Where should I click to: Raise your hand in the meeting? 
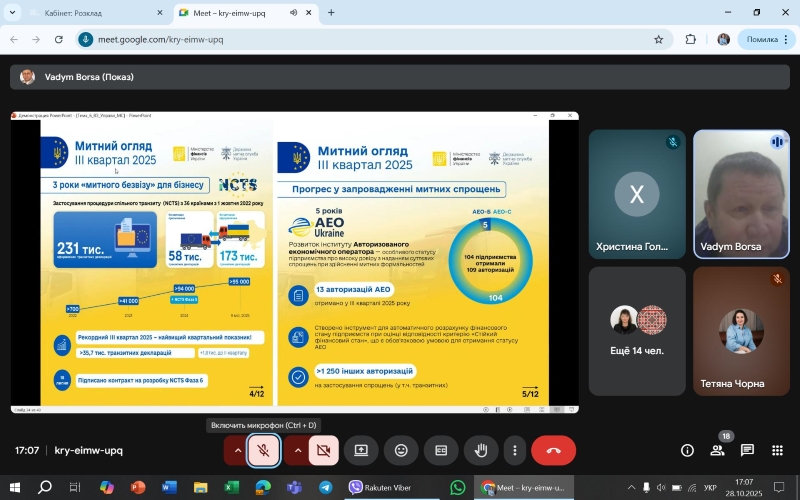tap(480, 450)
